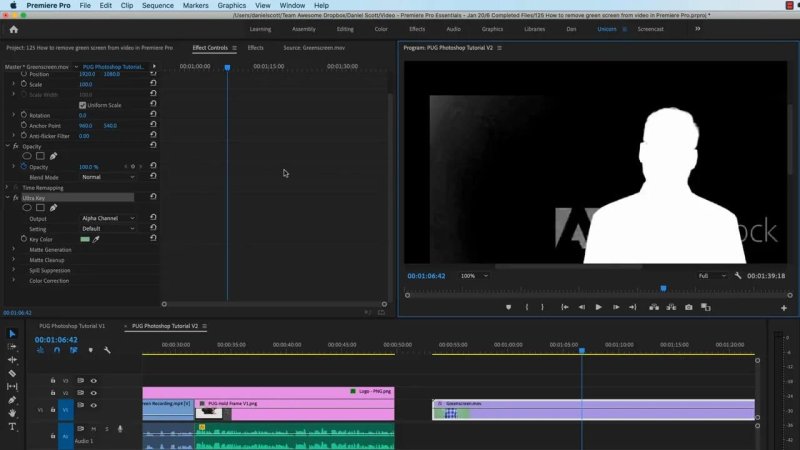800x450 pixels.
Task: Create ellipse mask under Ultra Key
Action: (27, 208)
